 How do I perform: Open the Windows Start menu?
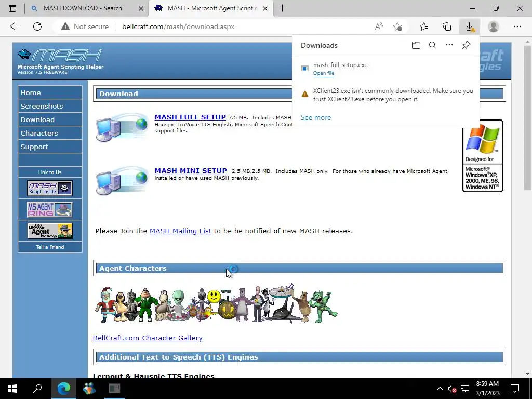point(12,389)
